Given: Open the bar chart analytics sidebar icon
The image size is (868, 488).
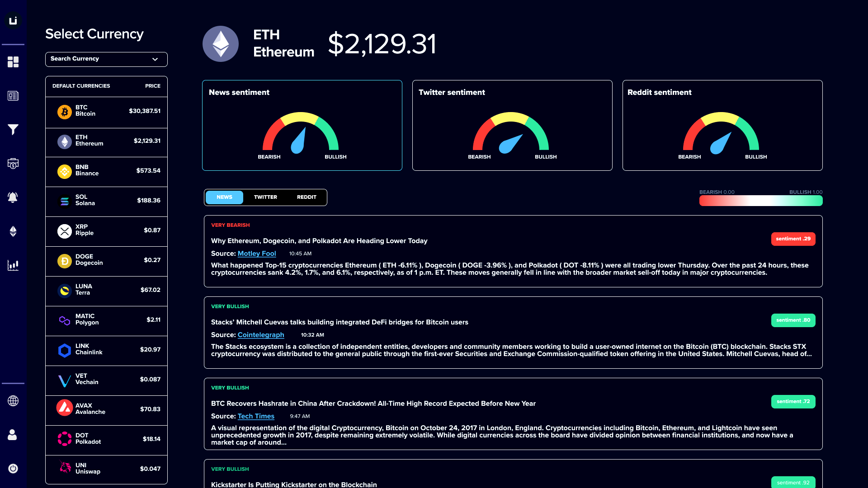Looking at the screenshot, I should (13, 265).
